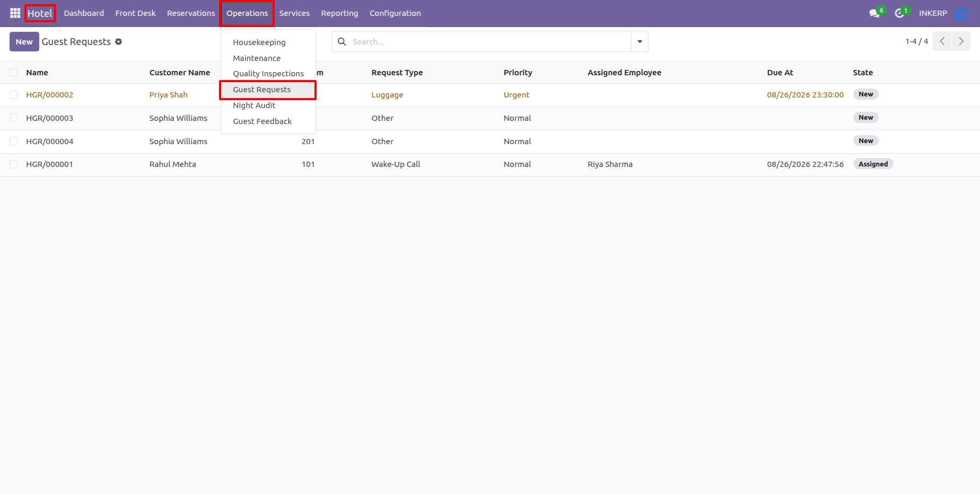This screenshot has width=980, height=494.
Task: Click the search magnifier icon
Action: pos(342,41)
